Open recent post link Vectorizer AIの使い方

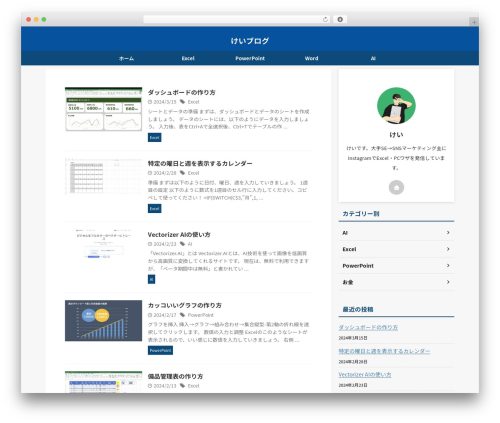(x=365, y=375)
